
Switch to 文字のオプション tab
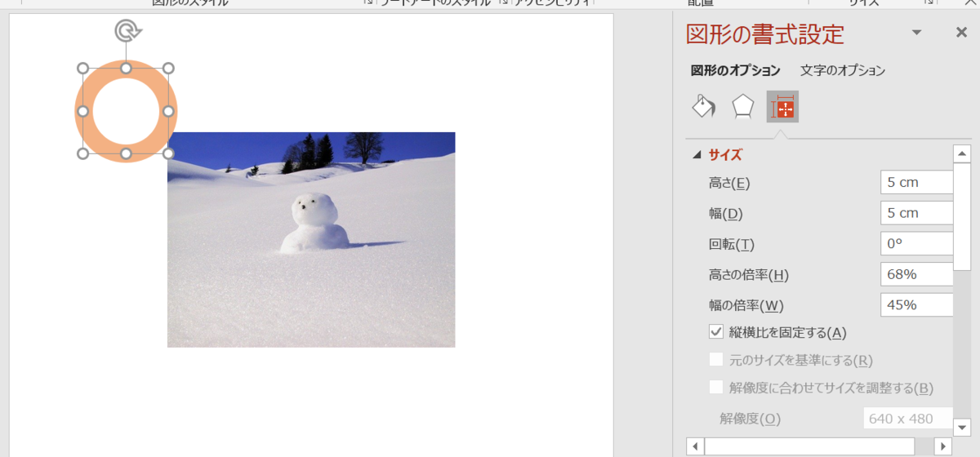click(x=843, y=71)
